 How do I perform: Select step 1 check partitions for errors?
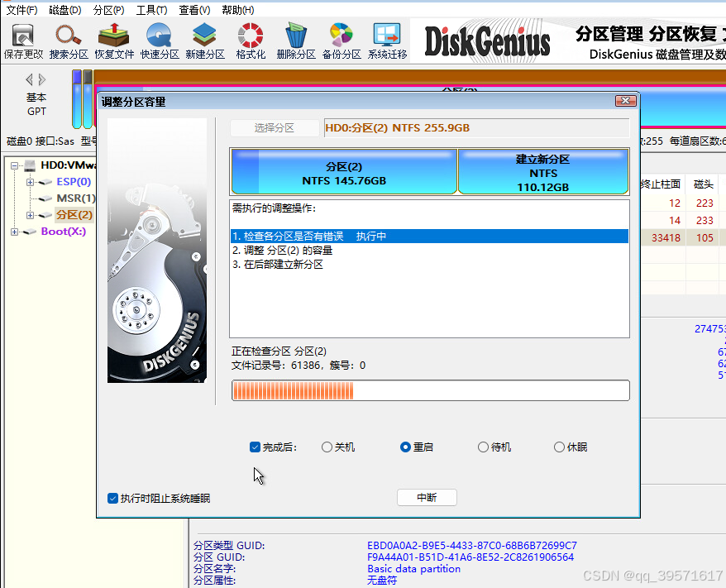pyautogui.click(x=429, y=237)
